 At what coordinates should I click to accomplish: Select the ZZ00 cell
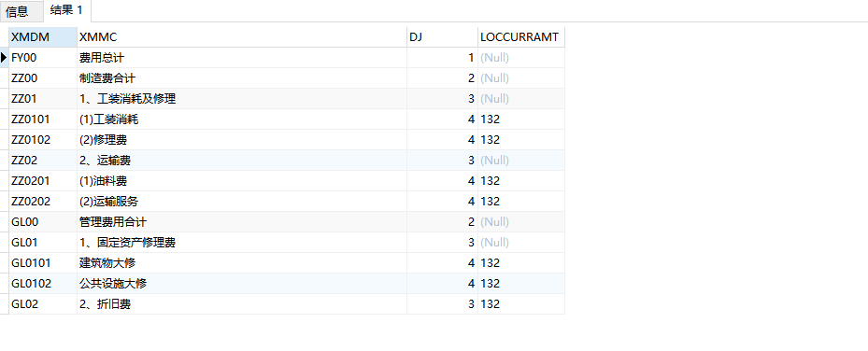43,77
